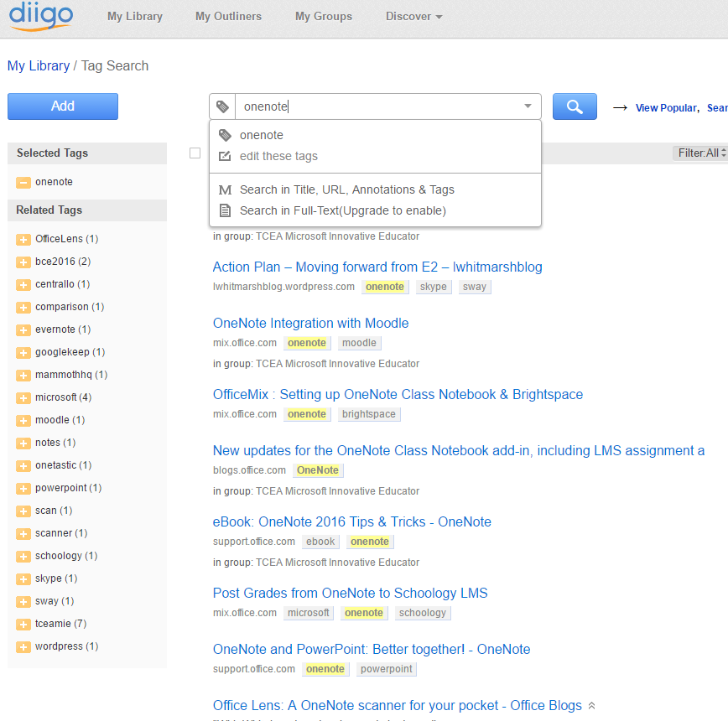Screen dimensions: 728x721
Task: Expand the Office Lens bookmark with chevron icon
Action: [591, 706]
